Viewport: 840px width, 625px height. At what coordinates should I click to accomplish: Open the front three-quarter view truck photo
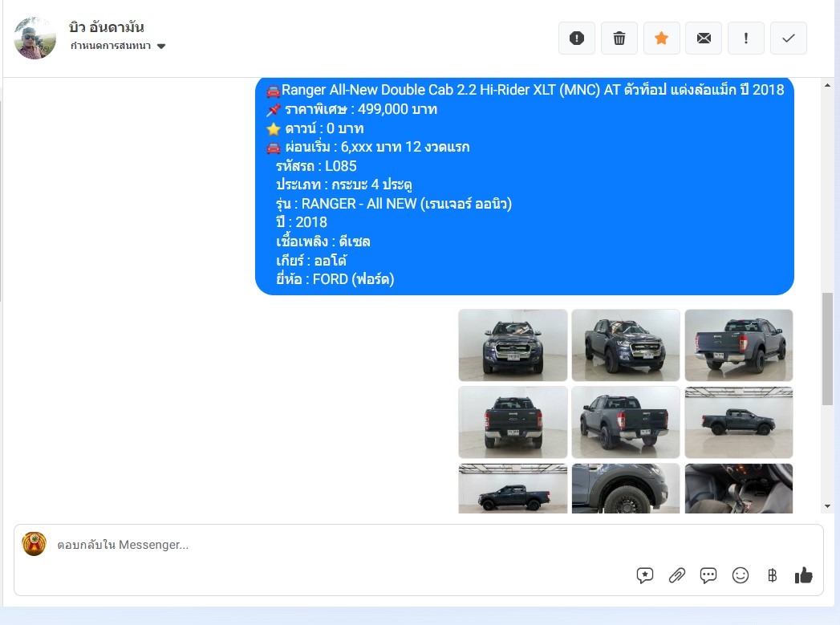pos(626,345)
